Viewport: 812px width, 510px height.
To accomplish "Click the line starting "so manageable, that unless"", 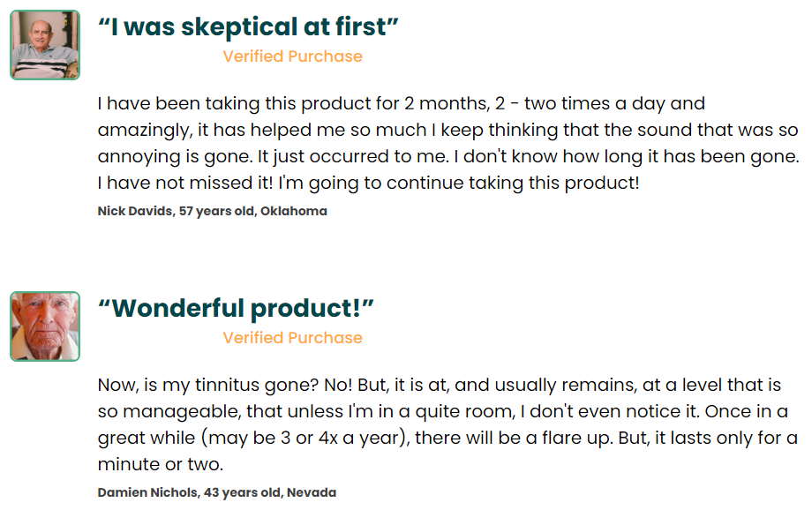I will pos(443,412).
